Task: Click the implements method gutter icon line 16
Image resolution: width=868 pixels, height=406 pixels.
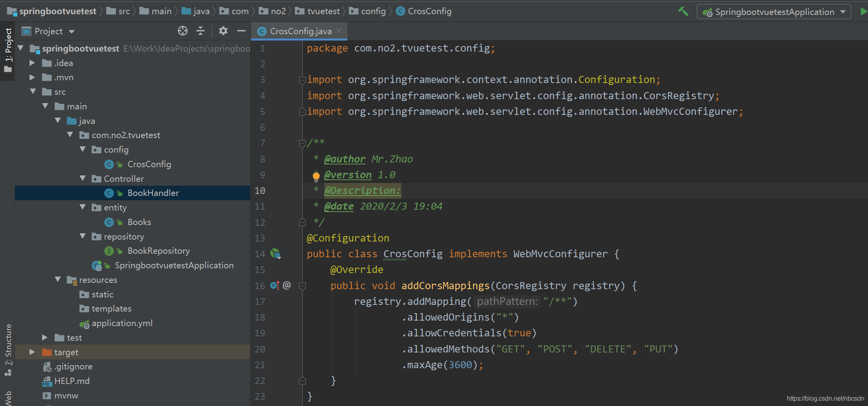Action: (274, 286)
